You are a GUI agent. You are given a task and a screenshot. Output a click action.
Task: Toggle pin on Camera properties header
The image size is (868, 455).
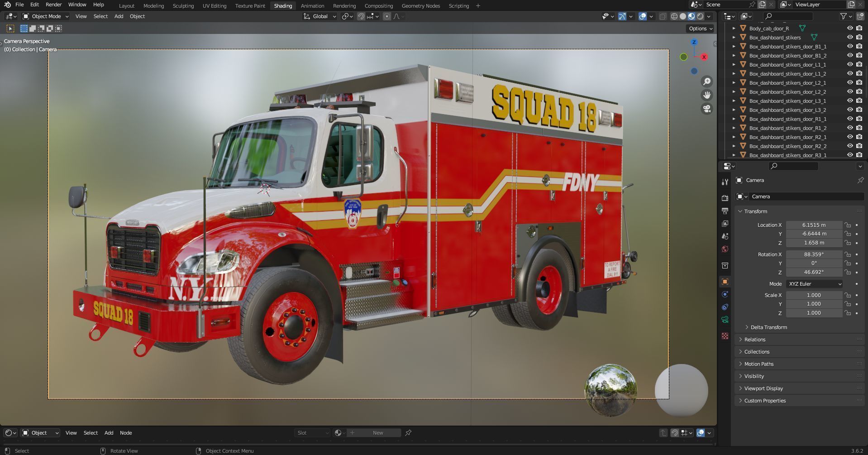pos(860,180)
